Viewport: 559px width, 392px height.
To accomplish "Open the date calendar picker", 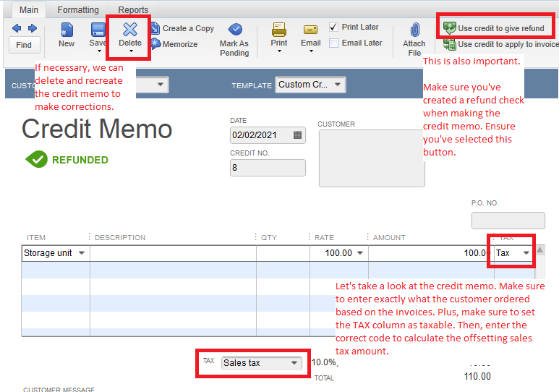I will click(297, 135).
